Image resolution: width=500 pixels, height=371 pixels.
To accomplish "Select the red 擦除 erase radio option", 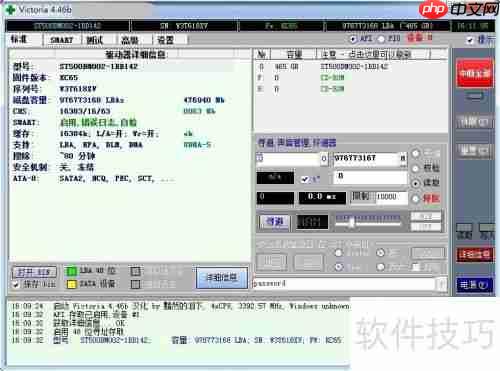I will pyautogui.click(x=415, y=199).
